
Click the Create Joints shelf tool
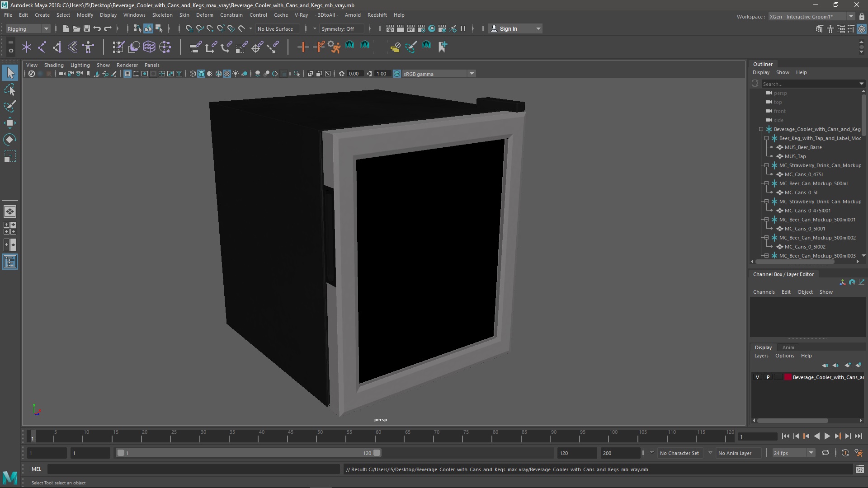tap(42, 47)
